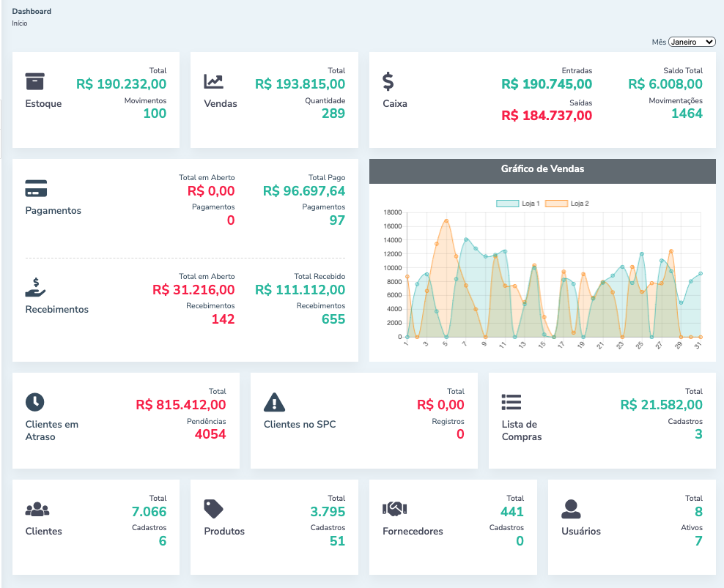Click the Clientes em Atraso clock icon
Viewport: 724px width, 588px height.
point(35,401)
